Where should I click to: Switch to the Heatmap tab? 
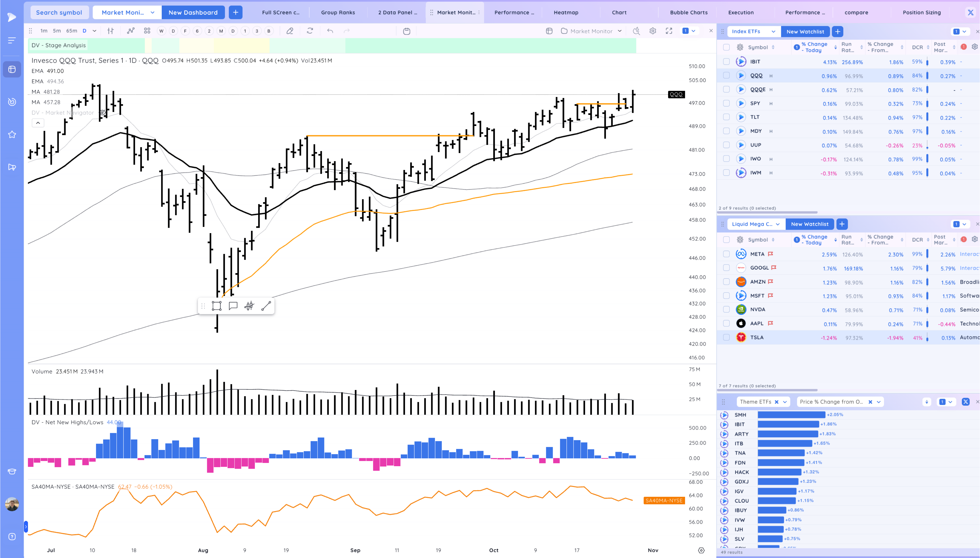(566, 12)
